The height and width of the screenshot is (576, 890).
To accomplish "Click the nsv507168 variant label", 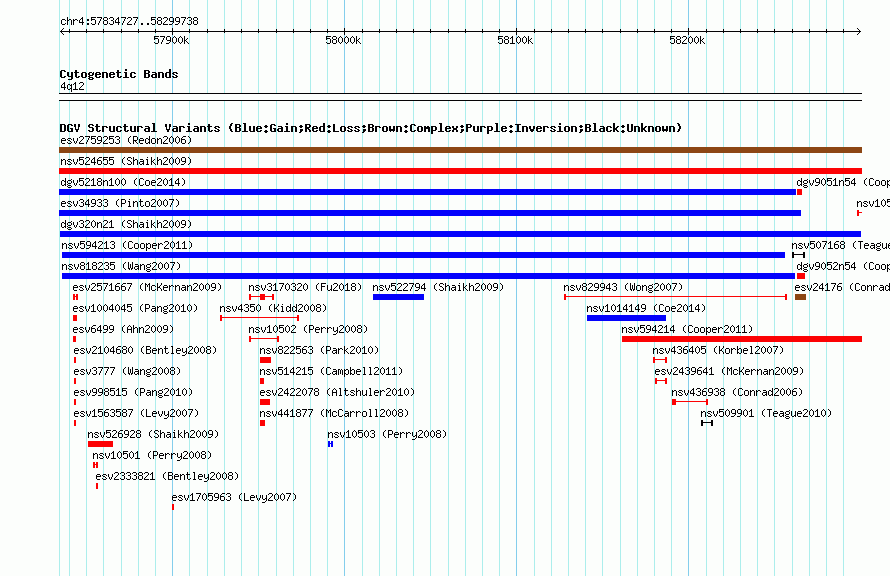I will click(818, 245).
